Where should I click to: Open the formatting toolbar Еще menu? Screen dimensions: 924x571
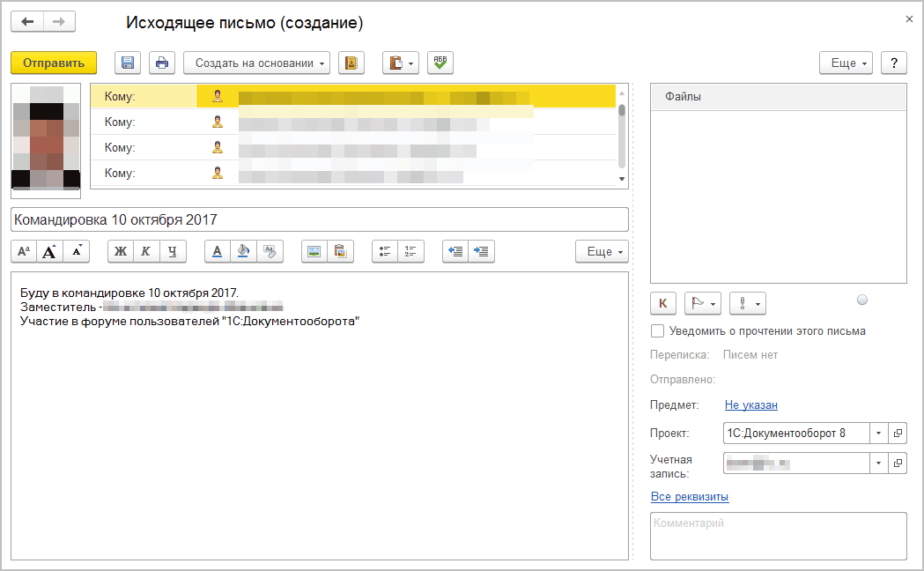tap(602, 252)
